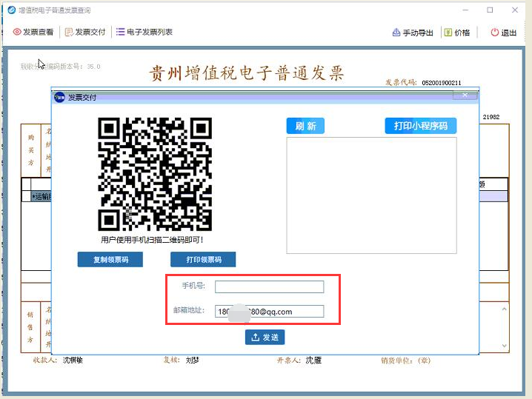
Task: Click the payee name 沈棋敏
Action: (x=73, y=360)
